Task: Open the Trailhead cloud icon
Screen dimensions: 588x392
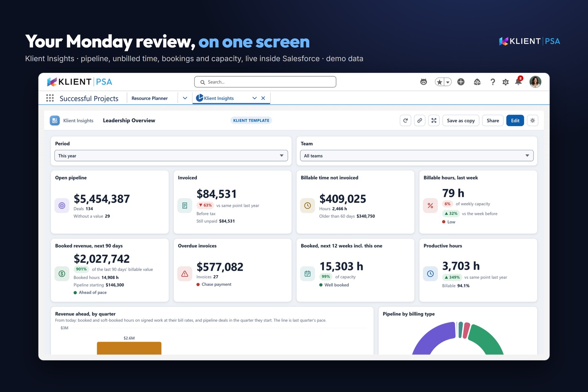Action: 477,82
